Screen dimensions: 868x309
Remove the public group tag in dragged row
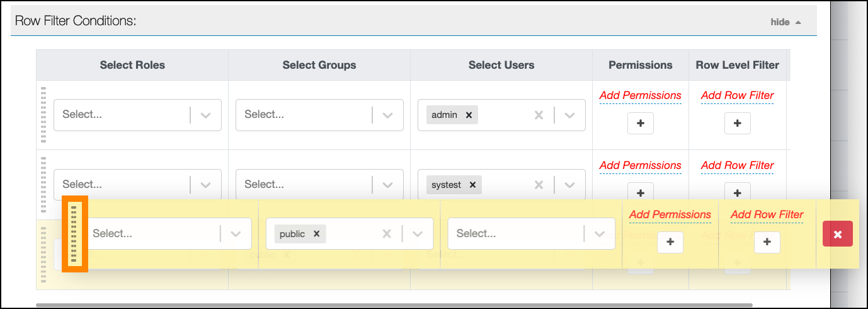(x=317, y=234)
